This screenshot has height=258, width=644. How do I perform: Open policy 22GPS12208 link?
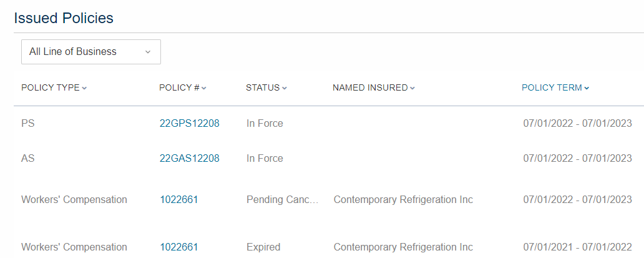(x=189, y=123)
